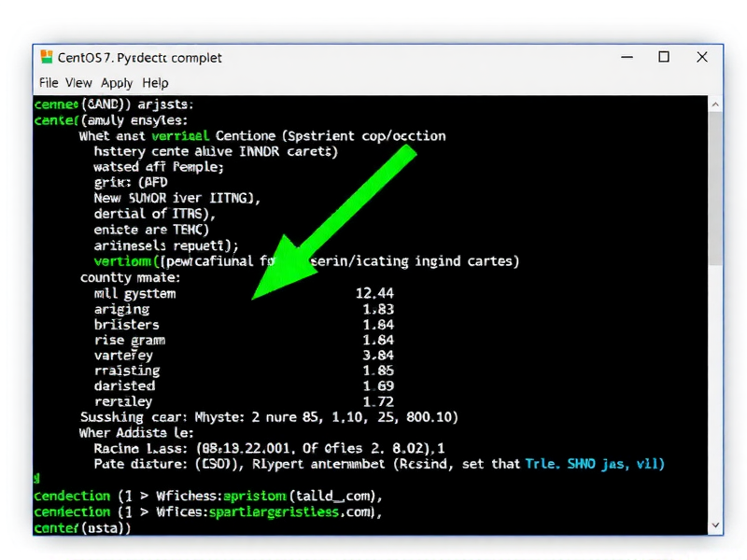
Task: Open the View menu
Action: [78, 83]
